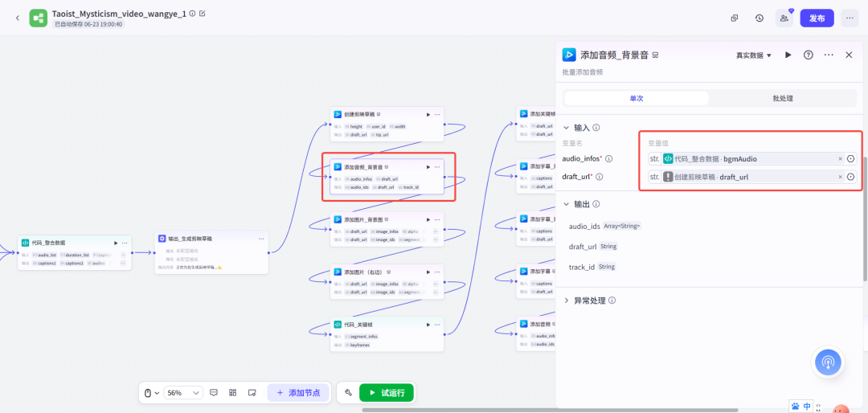Viewport: 868px width, 413px height.
Task: Open more options on 添加图片_背景图 node
Action: click(437, 219)
